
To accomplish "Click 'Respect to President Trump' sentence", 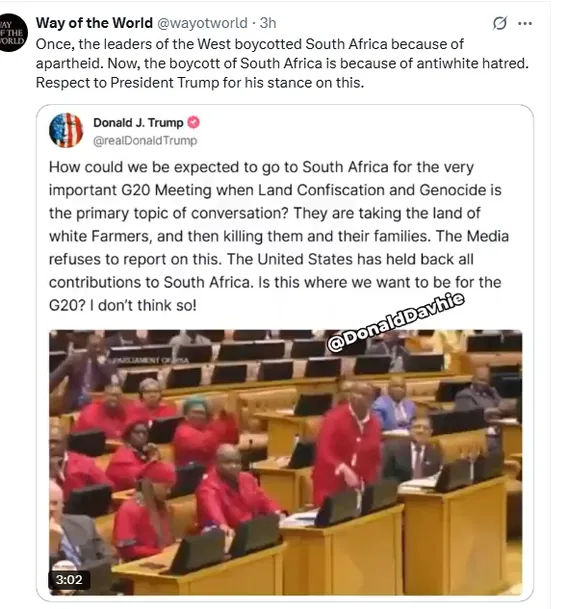I will [x=200, y=83].
